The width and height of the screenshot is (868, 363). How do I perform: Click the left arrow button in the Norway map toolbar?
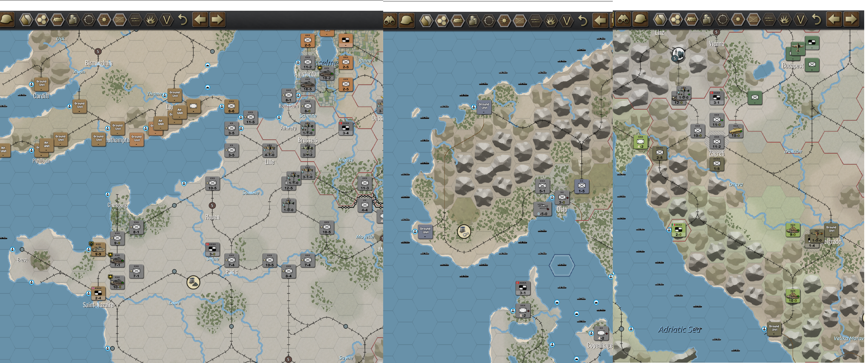tap(601, 21)
